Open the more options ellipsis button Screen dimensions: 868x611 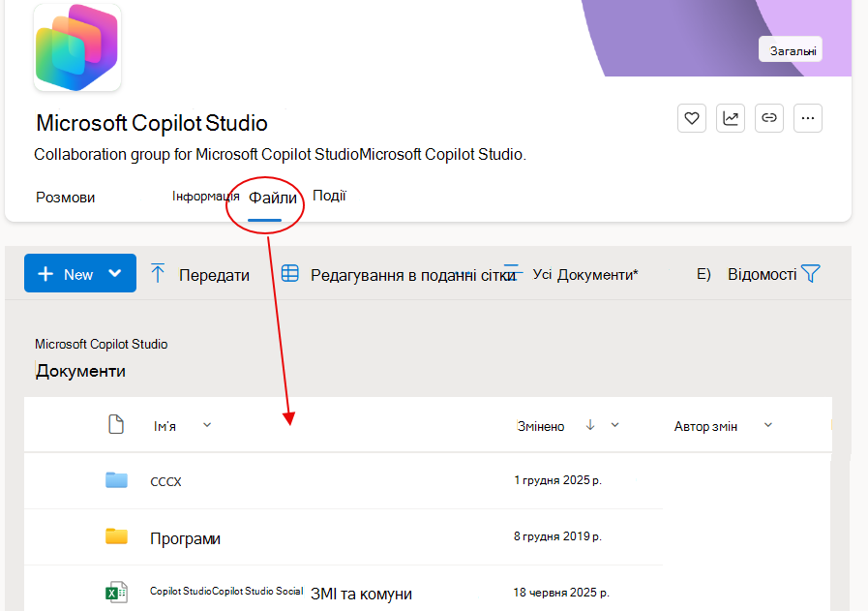pyautogui.click(x=808, y=118)
